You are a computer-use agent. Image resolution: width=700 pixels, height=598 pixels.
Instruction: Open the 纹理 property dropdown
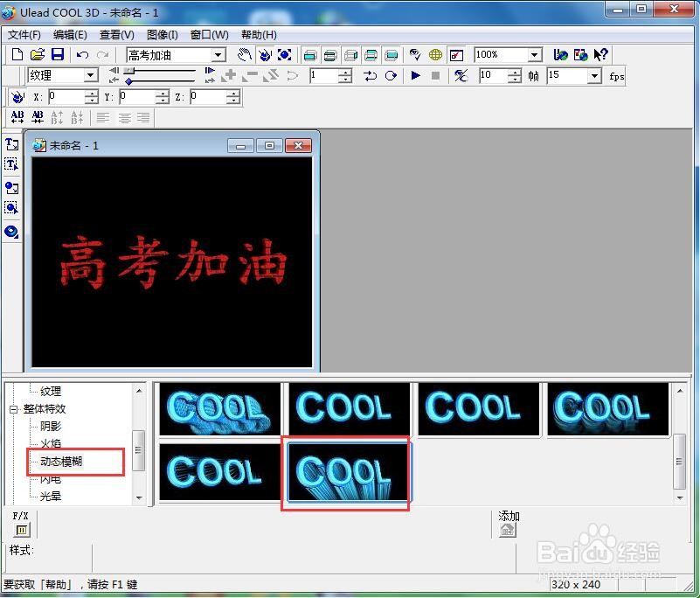(x=91, y=75)
